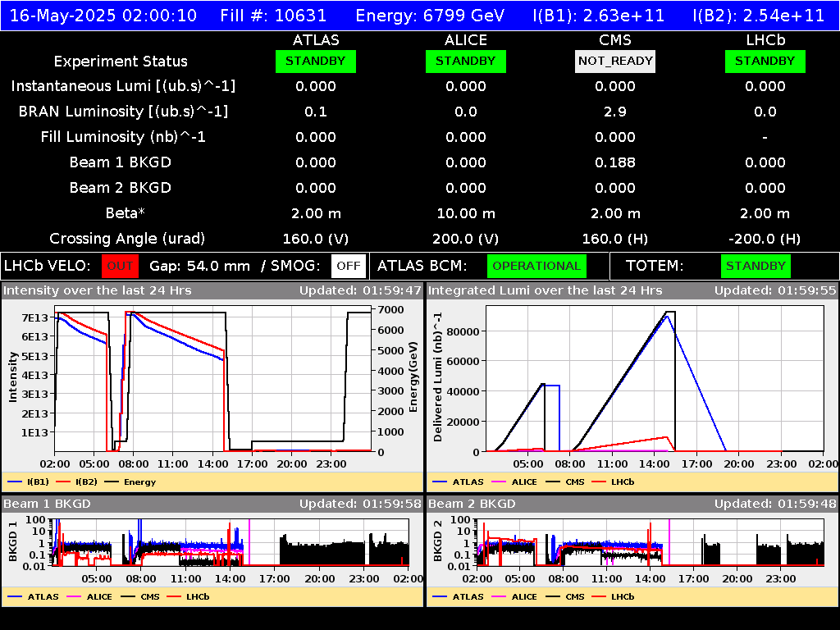Click the blue I(B1) legend swatch
This screenshot has width=840, height=630.
click(x=15, y=482)
